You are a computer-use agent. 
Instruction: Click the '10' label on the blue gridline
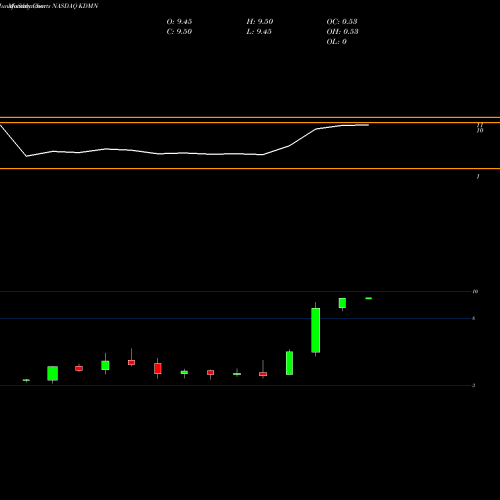point(475,291)
